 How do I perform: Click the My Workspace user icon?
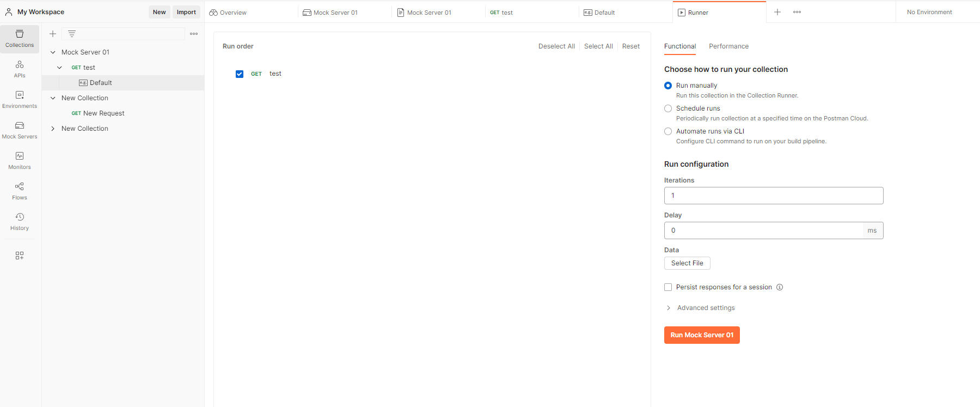point(9,12)
